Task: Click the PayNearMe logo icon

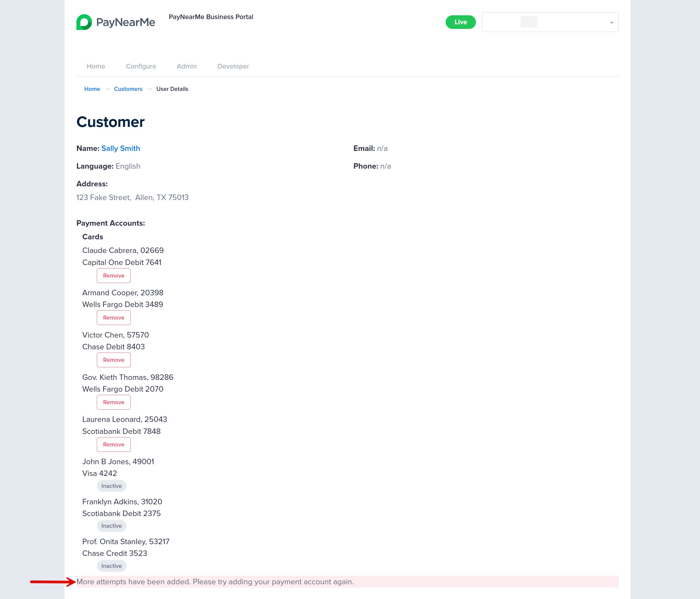Action: click(84, 22)
